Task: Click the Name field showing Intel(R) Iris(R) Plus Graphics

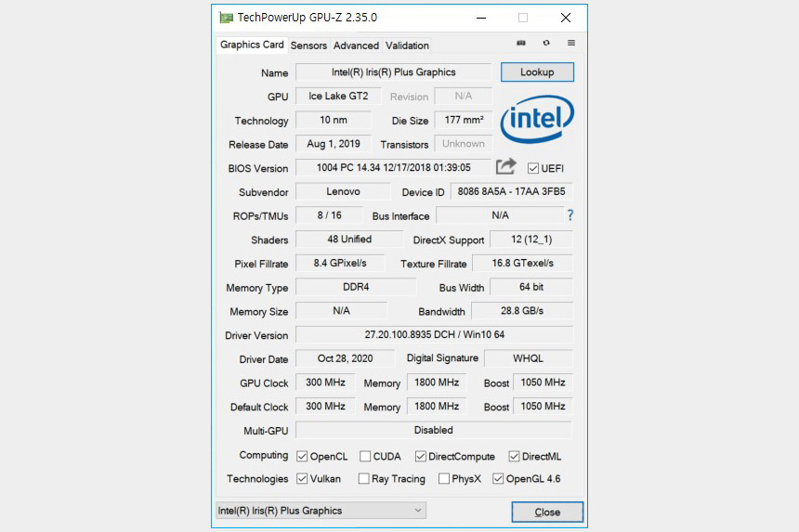Action: (393, 72)
